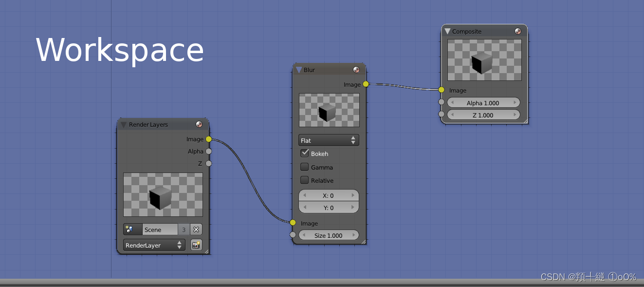Click the Blur node preview thumbnail
644x287 pixels.
pos(329,110)
